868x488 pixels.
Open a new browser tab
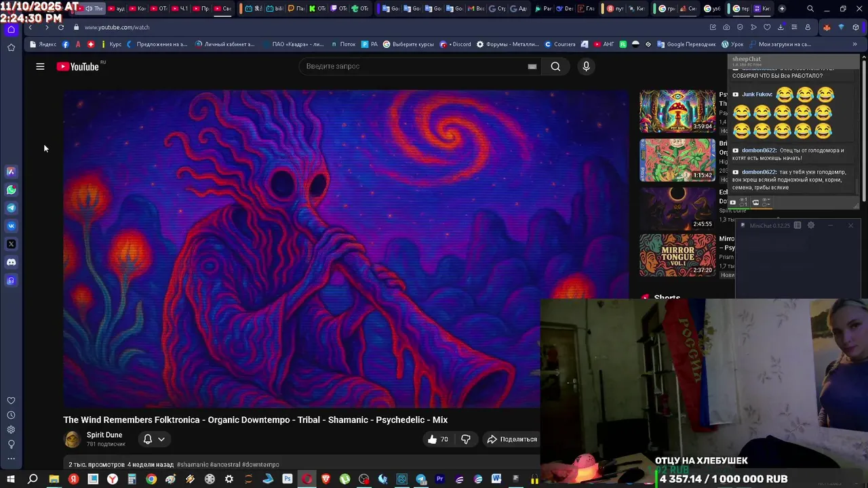782,9
